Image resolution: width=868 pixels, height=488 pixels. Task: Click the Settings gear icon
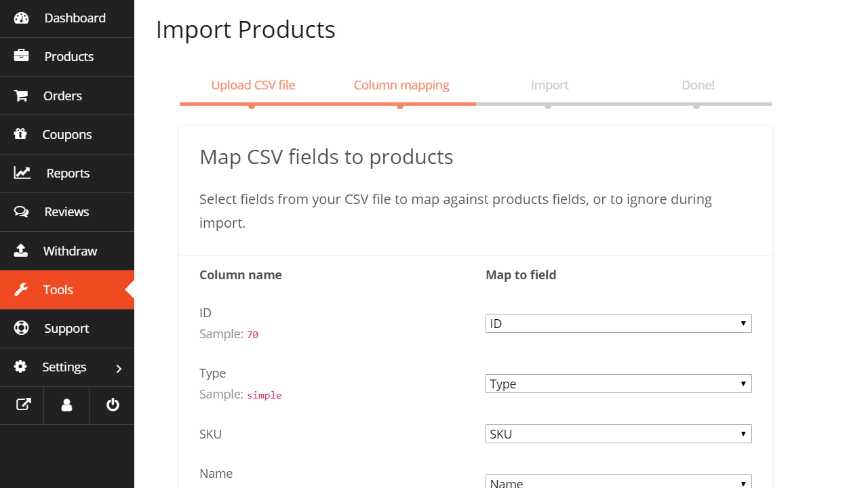pyautogui.click(x=20, y=367)
